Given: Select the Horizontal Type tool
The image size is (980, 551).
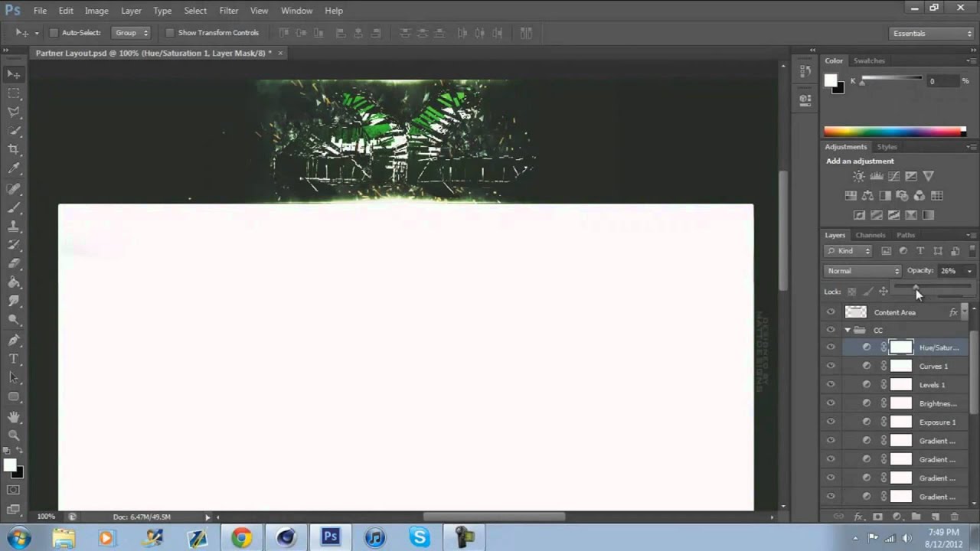Looking at the screenshot, I should pyautogui.click(x=14, y=359).
